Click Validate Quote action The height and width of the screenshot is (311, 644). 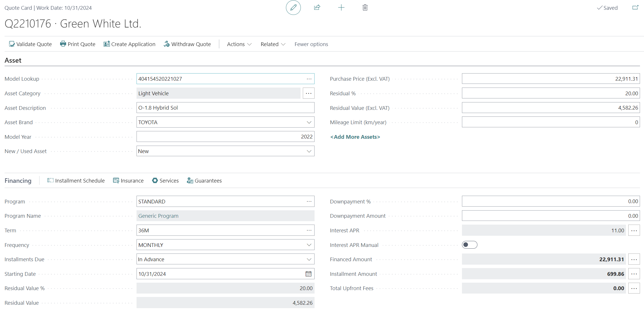[x=30, y=44]
